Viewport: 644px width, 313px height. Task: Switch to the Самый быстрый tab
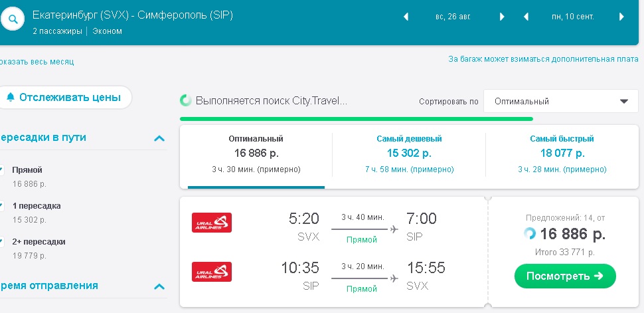tap(562, 154)
